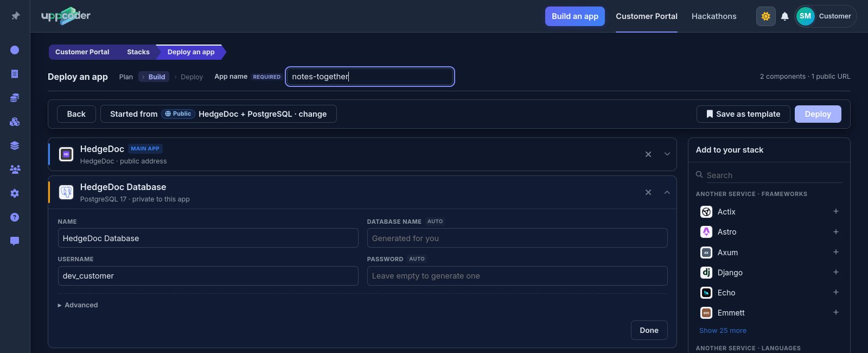Remove the HedgeDoc Database component

[648, 192]
